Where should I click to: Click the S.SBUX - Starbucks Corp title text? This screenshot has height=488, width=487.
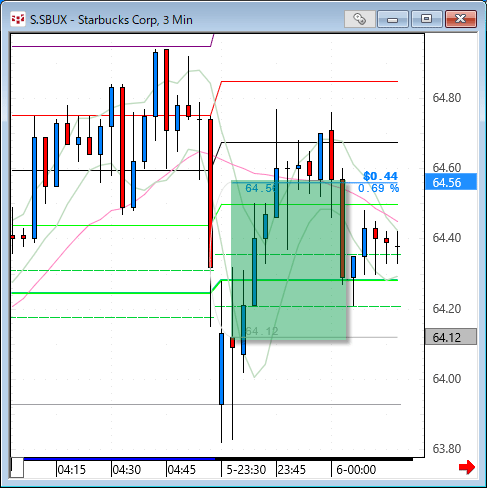coord(111,20)
